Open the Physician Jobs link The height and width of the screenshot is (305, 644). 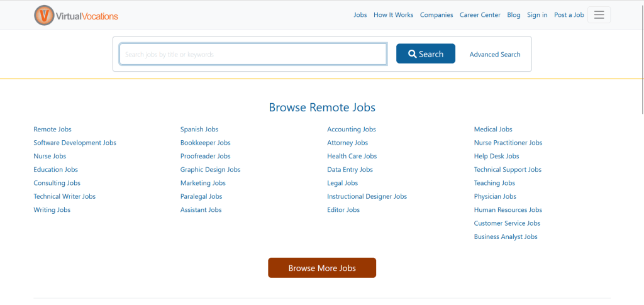point(495,196)
